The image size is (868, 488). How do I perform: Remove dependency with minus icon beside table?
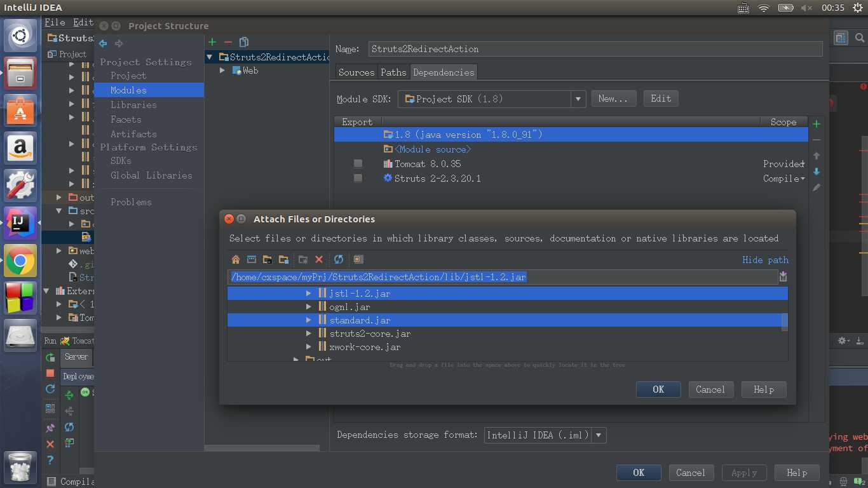[817, 140]
